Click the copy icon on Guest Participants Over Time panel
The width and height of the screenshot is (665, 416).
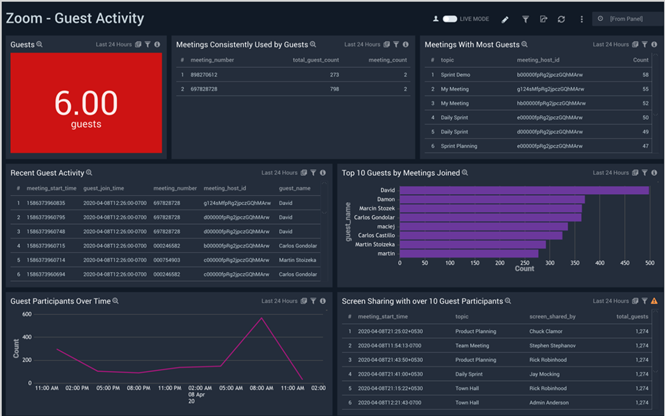point(304,301)
